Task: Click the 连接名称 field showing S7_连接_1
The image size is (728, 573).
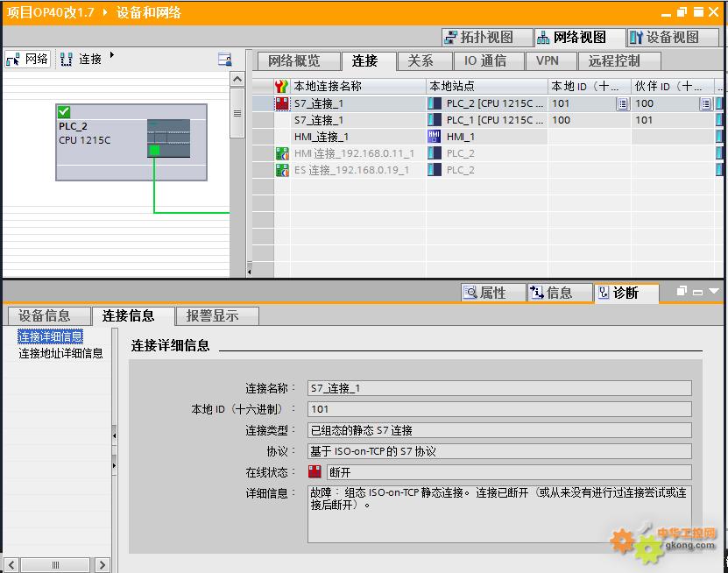Action: coord(499,388)
